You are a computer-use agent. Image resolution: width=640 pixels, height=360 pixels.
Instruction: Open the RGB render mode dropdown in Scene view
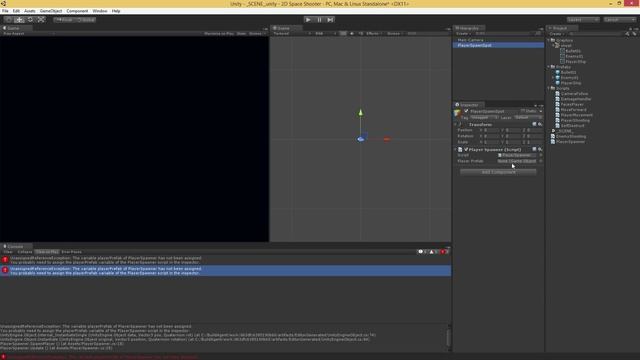point(325,33)
